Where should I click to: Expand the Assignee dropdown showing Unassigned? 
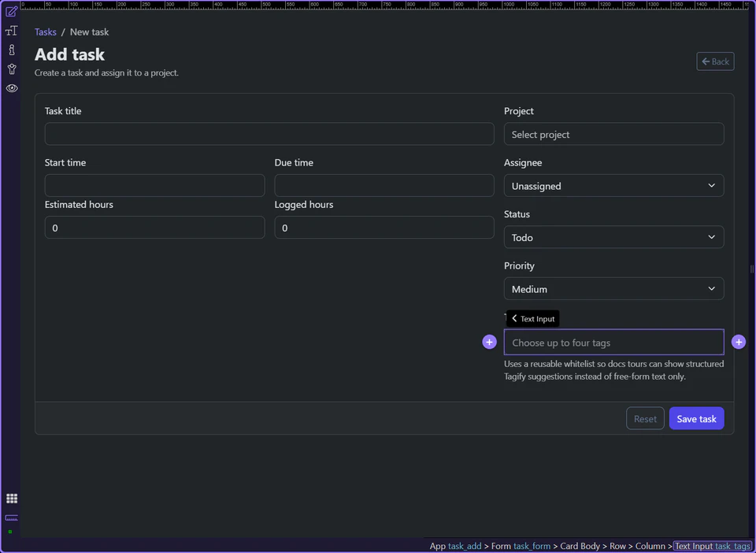point(613,185)
